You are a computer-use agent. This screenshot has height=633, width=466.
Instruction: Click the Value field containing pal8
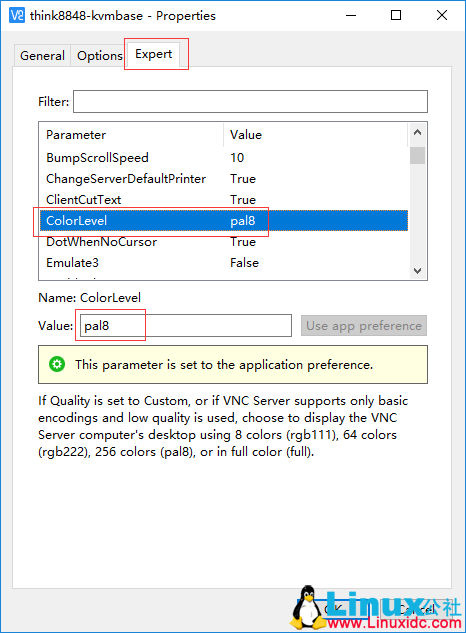pos(186,325)
